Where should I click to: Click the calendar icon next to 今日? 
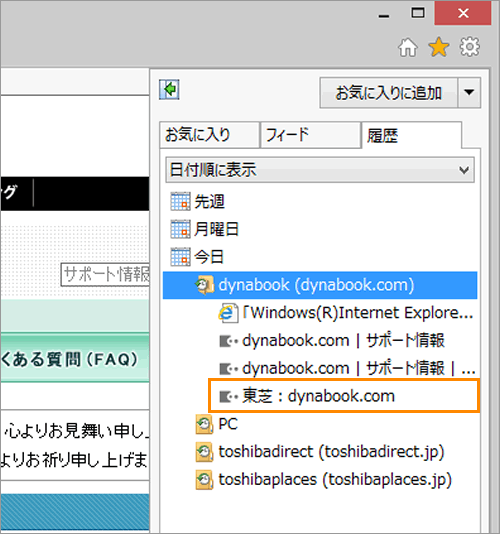tap(180, 257)
